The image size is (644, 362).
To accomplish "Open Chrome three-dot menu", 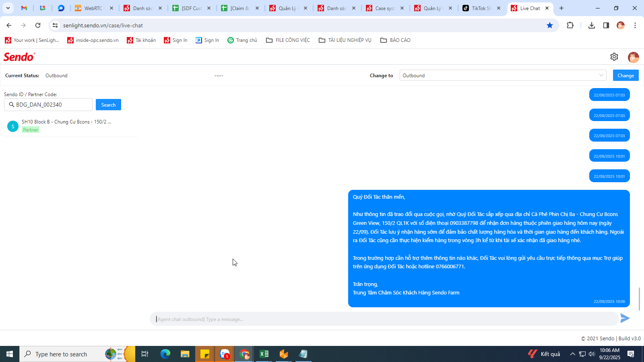I will pyautogui.click(x=635, y=25).
